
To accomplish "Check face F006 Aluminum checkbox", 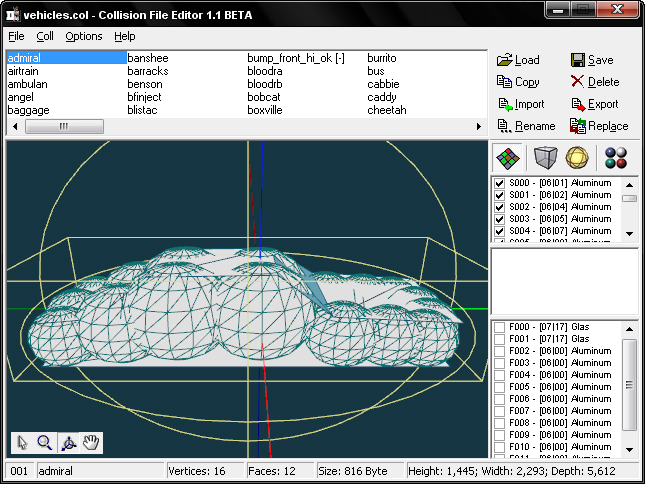I will tap(499, 399).
